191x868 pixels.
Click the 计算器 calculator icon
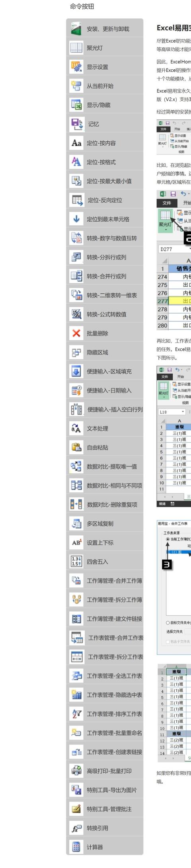pyautogui.click(x=76, y=847)
